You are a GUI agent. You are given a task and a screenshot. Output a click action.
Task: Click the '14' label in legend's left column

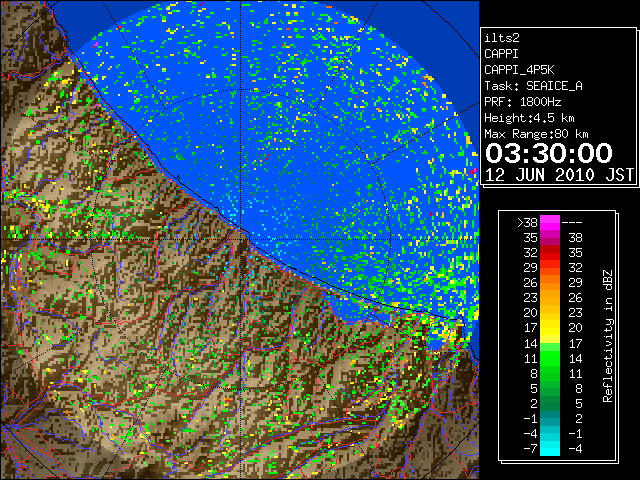click(531, 343)
